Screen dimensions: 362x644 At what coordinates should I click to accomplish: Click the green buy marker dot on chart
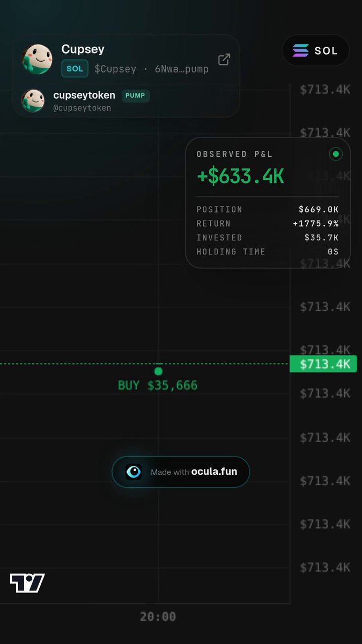pos(158,371)
